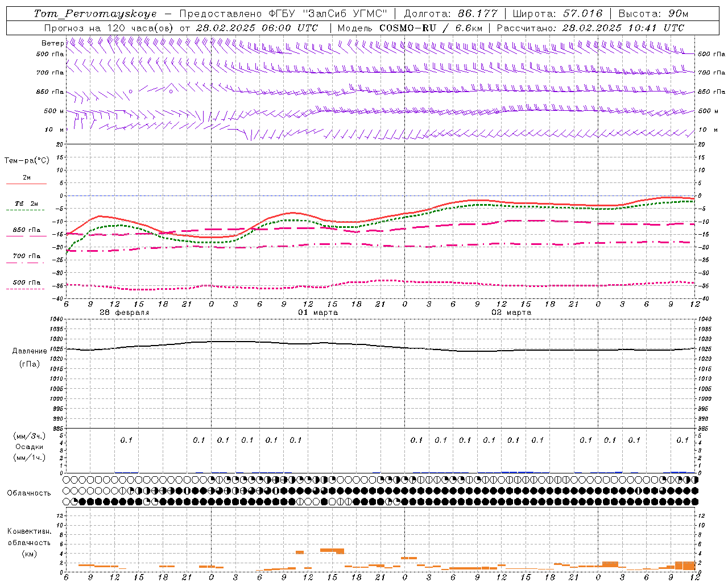
Task: Click the dashed line sample under Td 2м legend
Action: pyautogui.click(x=26, y=210)
